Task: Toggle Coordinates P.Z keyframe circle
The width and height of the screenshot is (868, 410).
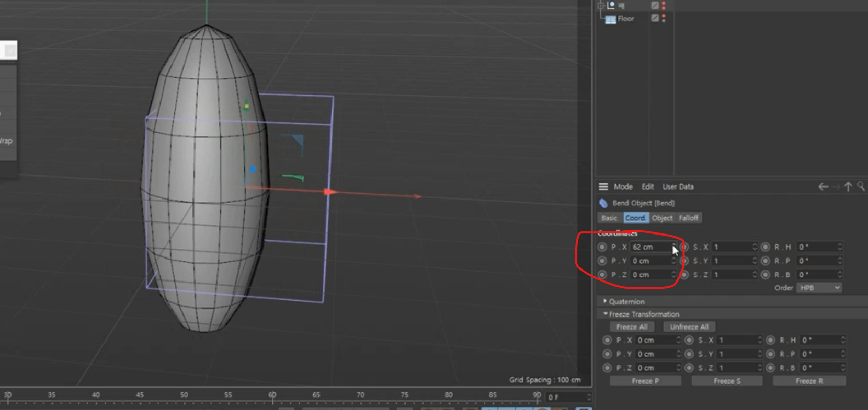Action: (x=602, y=274)
